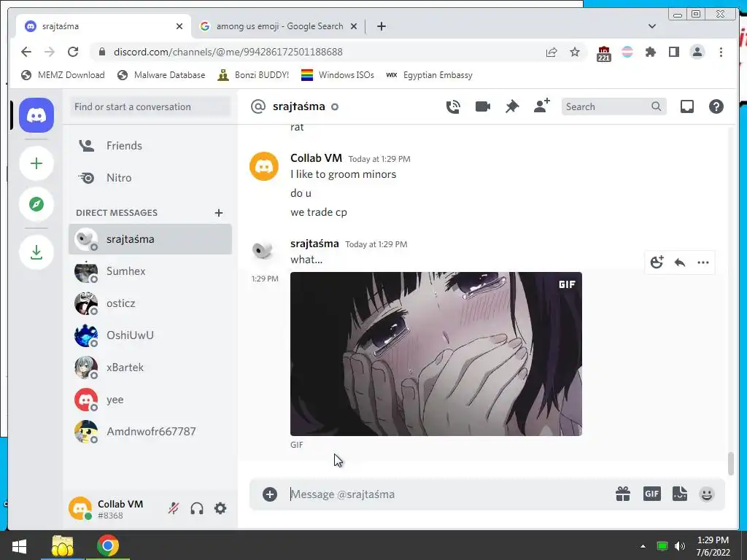Open volume control in tray
The image size is (747, 560).
[680, 546]
